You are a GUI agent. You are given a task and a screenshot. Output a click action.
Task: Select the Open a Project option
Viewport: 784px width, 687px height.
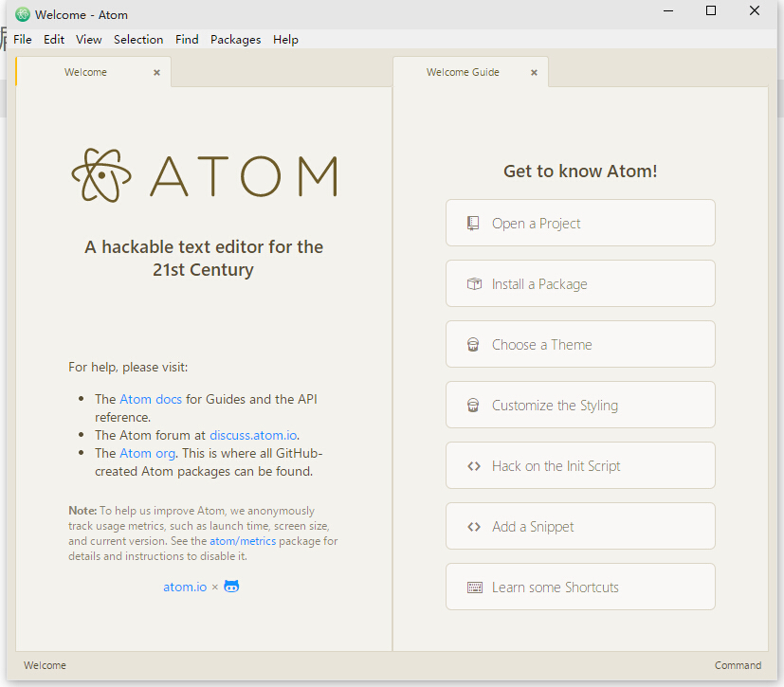pyautogui.click(x=580, y=222)
